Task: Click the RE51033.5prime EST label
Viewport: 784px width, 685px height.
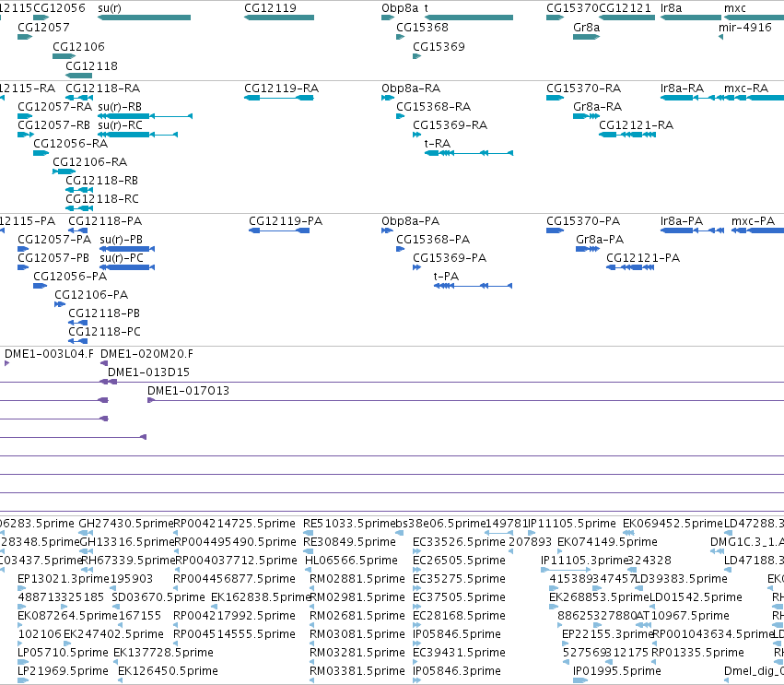Action: click(349, 524)
